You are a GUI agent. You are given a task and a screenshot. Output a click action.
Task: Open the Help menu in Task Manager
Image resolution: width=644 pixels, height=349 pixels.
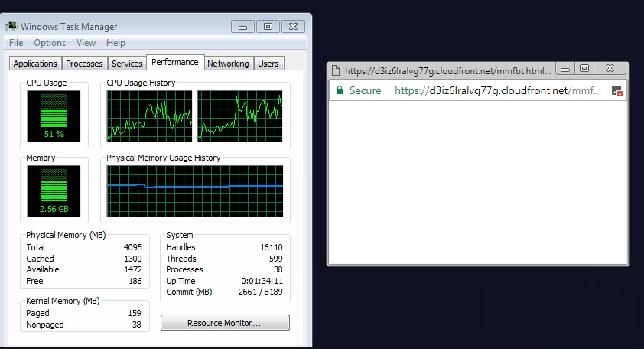point(115,43)
